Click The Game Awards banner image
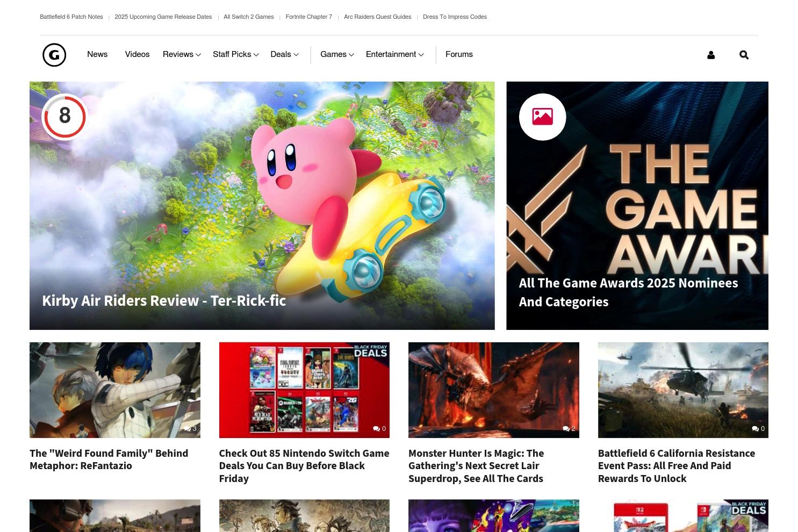Screen dimensions: 798x532 637,206
